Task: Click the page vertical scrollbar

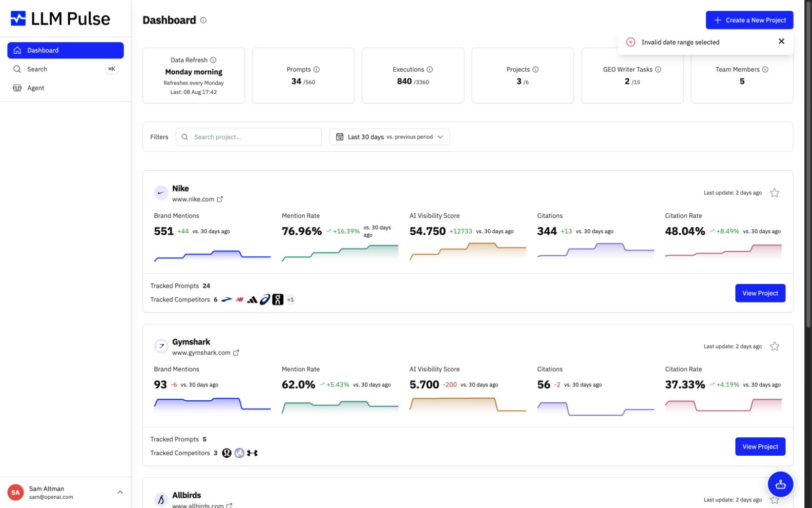Action: coord(808,164)
